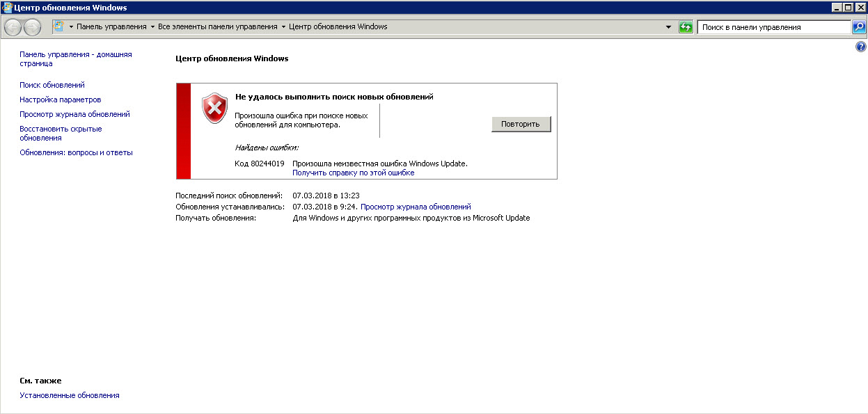Click the green Refresh button

686,27
